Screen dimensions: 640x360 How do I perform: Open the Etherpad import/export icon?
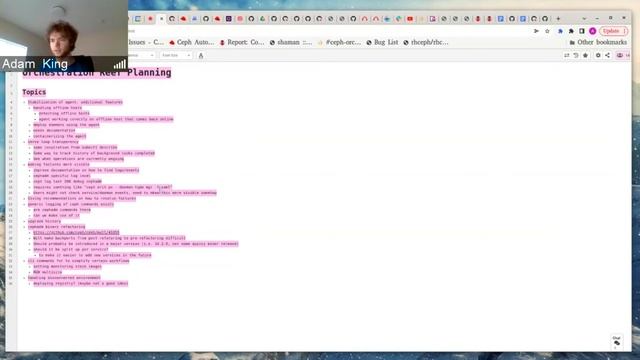point(567,55)
